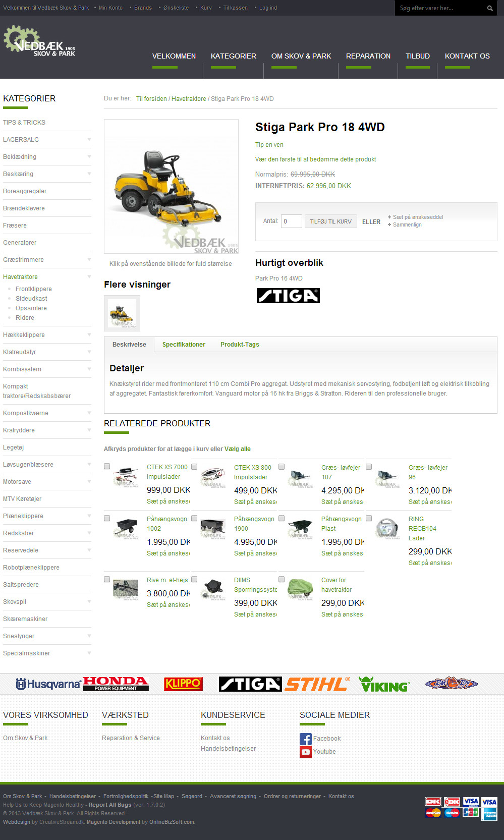Open the Youtube icon in Sociale Medier
The height and width of the screenshot is (840, 504).
pos(305,752)
